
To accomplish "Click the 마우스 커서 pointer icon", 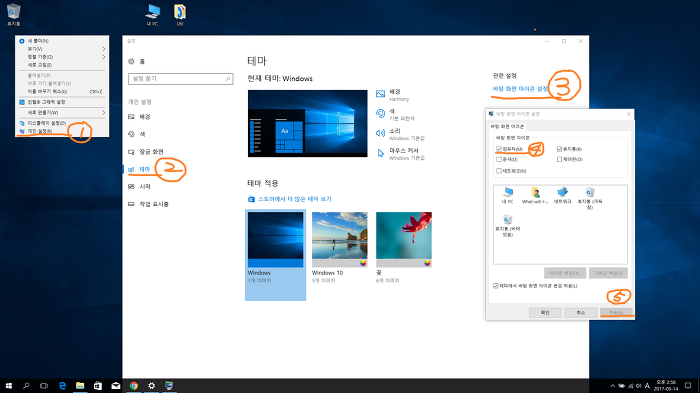I will pos(380,153).
